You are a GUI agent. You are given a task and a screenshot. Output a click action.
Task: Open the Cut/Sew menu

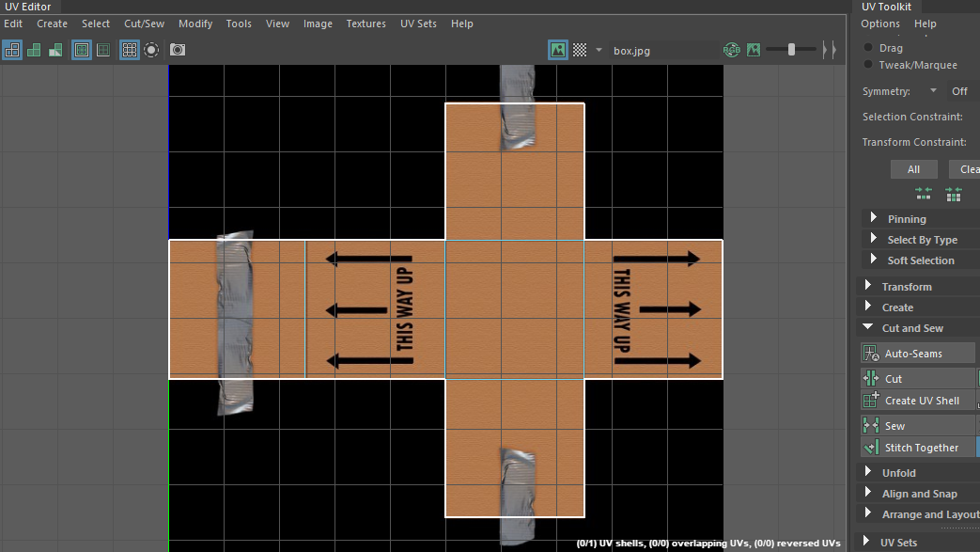[144, 24]
